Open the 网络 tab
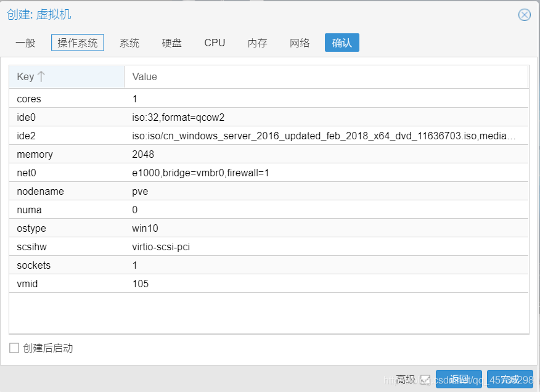 point(300,43)
